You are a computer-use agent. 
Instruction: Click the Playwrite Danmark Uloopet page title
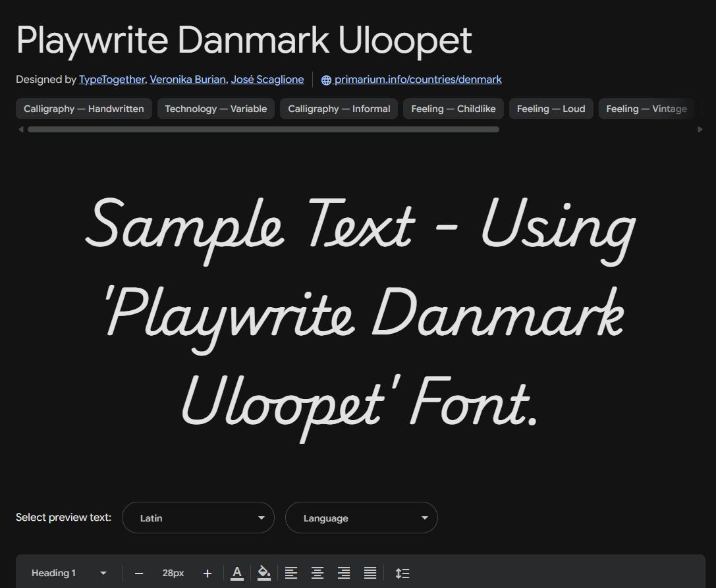click(x=244, y=41)
